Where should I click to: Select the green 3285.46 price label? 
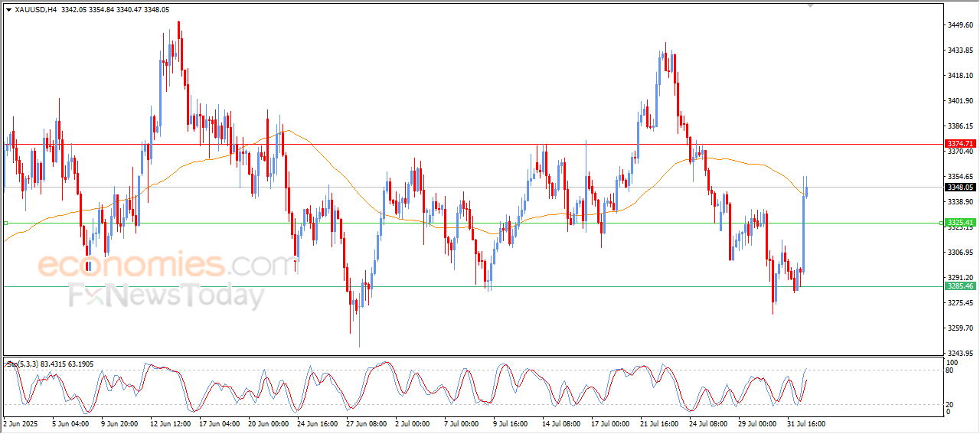pyautogui.click(x=960, y=286)
